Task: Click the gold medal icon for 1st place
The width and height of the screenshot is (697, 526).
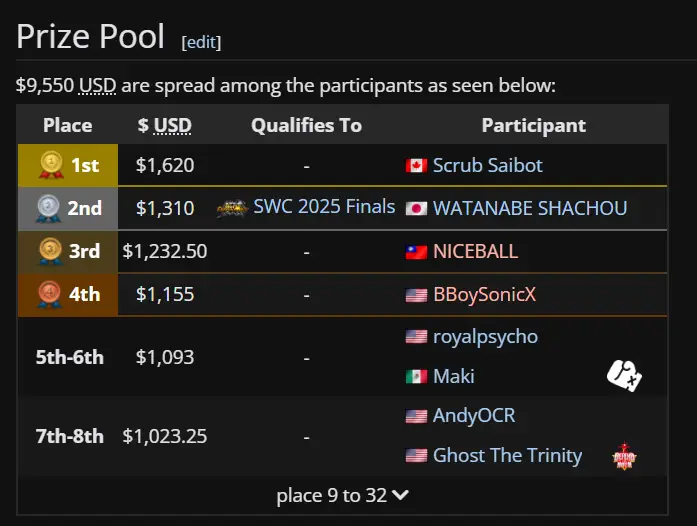Action: [51, 165]
